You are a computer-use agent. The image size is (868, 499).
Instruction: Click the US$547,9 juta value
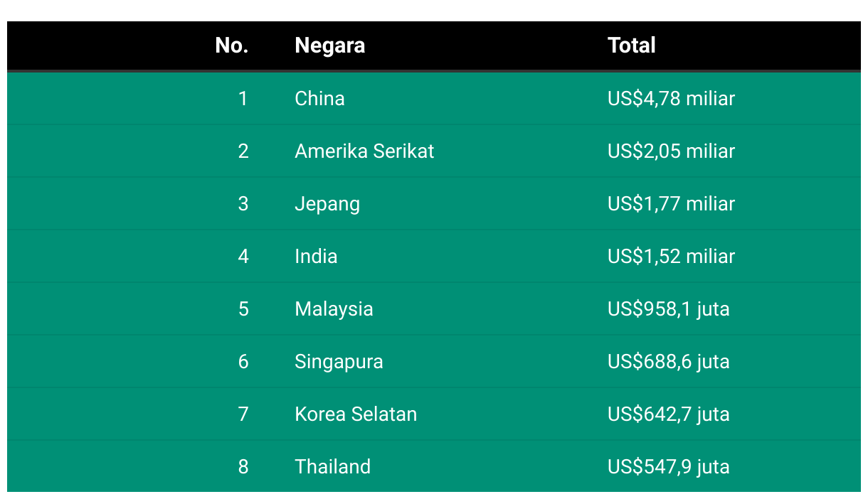(668, 466)
